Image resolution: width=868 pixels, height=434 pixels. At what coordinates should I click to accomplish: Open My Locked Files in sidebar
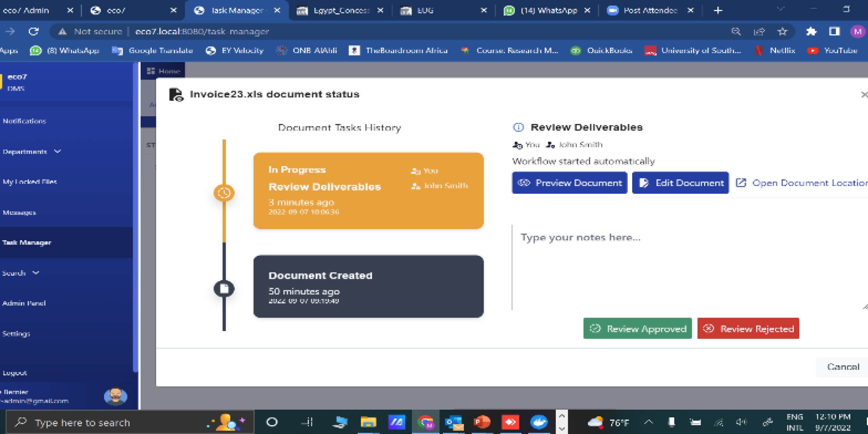coord(30,182)
